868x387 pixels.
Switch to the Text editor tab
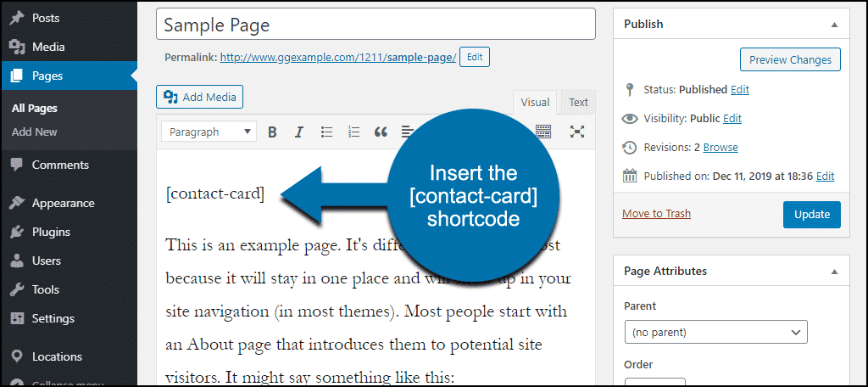pos(578,103)
